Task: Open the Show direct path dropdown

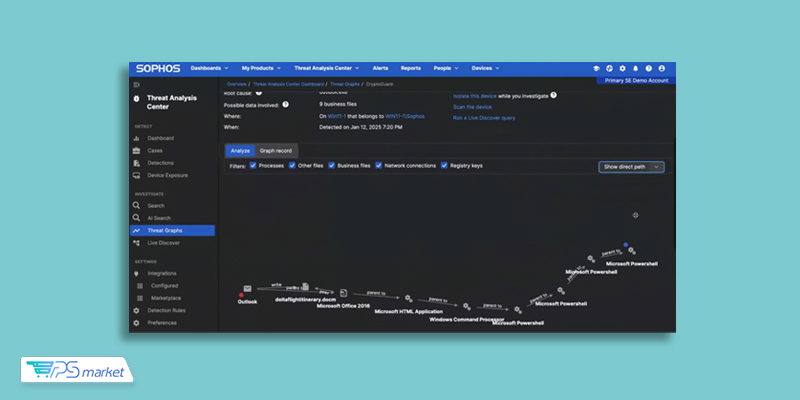Action: 631,167
